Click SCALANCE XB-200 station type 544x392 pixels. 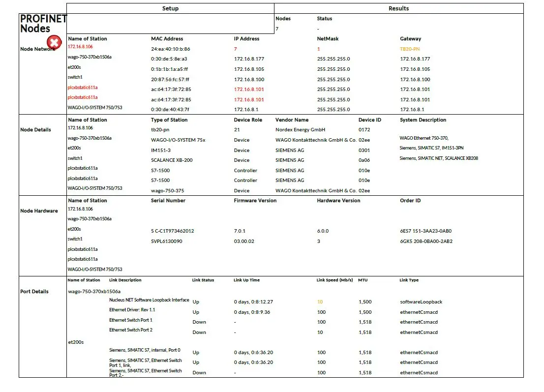point(172,160)
